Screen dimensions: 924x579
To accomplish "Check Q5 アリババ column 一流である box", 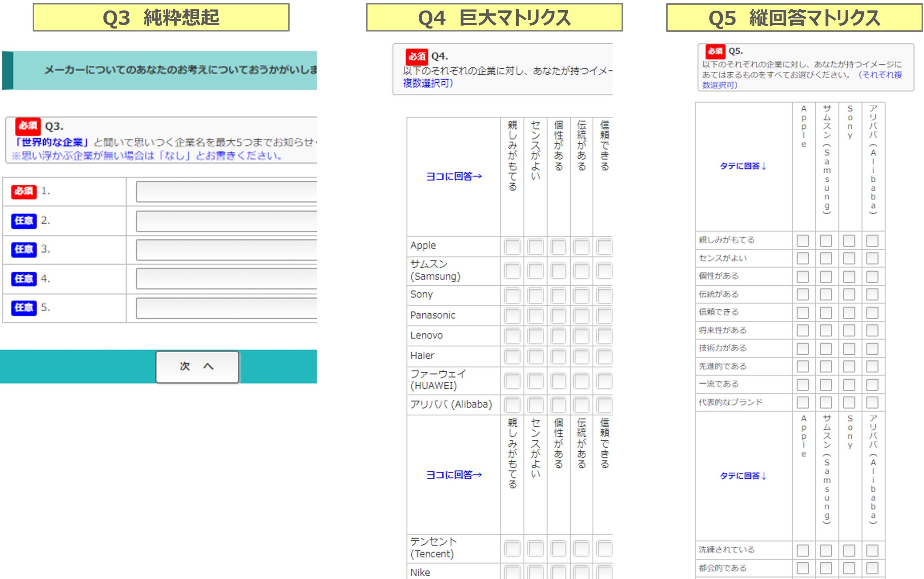I will pyautogui.click(x=872, y=384).
